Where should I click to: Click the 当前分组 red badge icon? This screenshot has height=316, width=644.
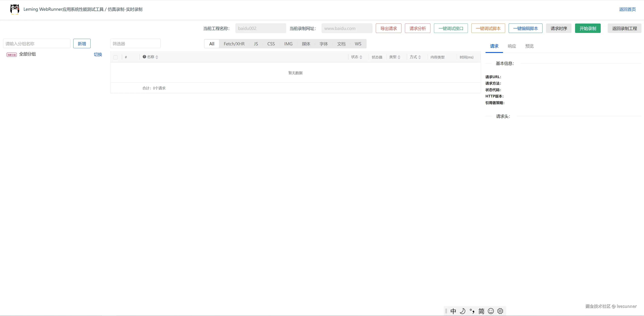12,55
